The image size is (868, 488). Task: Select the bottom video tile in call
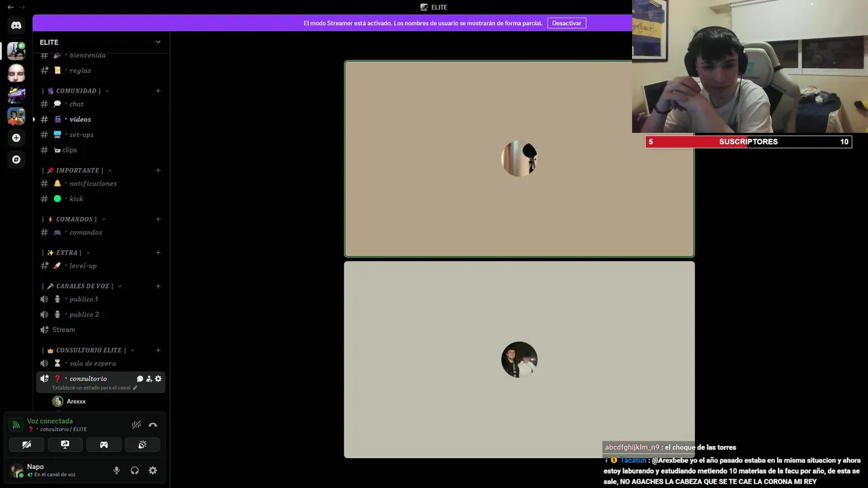[x=519, y=360]
